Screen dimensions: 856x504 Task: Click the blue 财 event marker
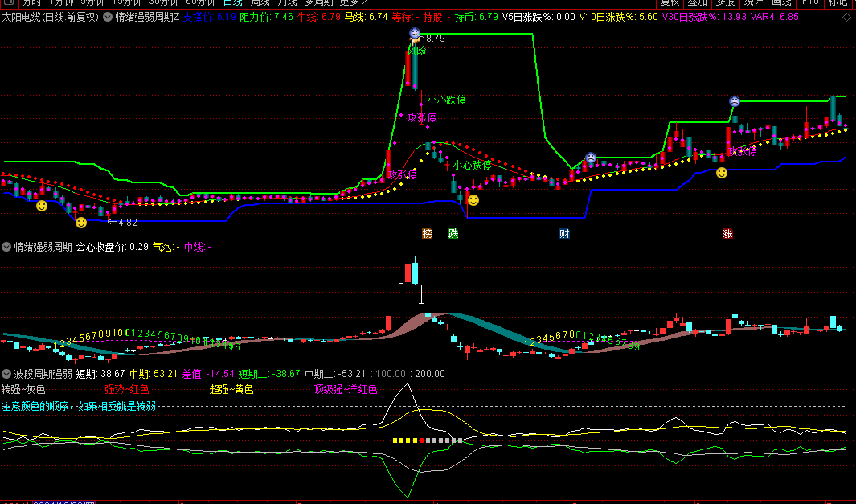[x=564, y=234]
